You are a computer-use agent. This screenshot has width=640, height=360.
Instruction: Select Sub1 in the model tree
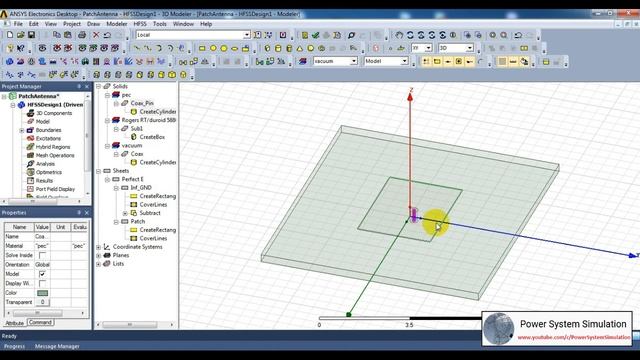[137, 129]
